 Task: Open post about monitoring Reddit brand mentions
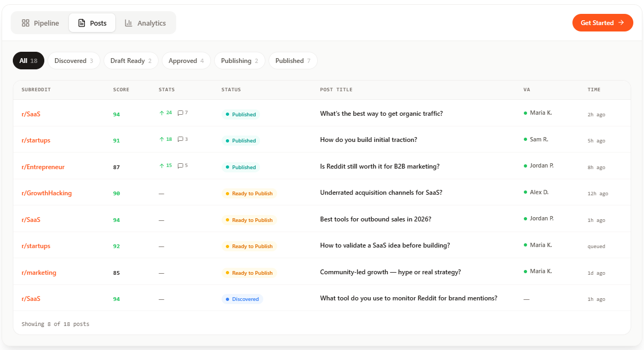tap(409, 298)
